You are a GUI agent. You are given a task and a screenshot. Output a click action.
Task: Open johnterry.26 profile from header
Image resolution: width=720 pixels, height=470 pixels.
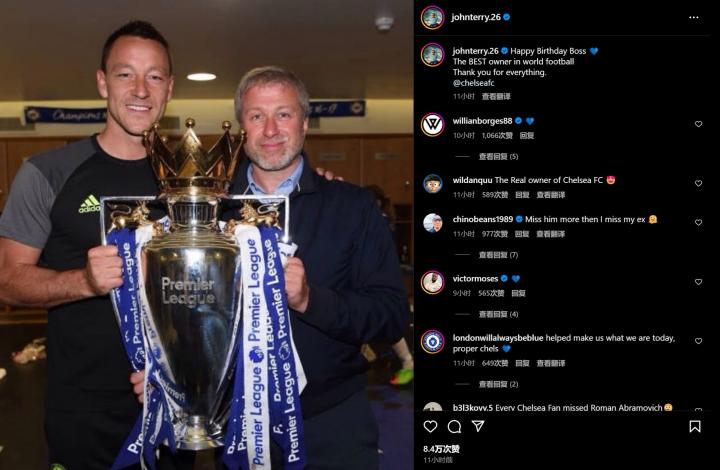(476, 17)
